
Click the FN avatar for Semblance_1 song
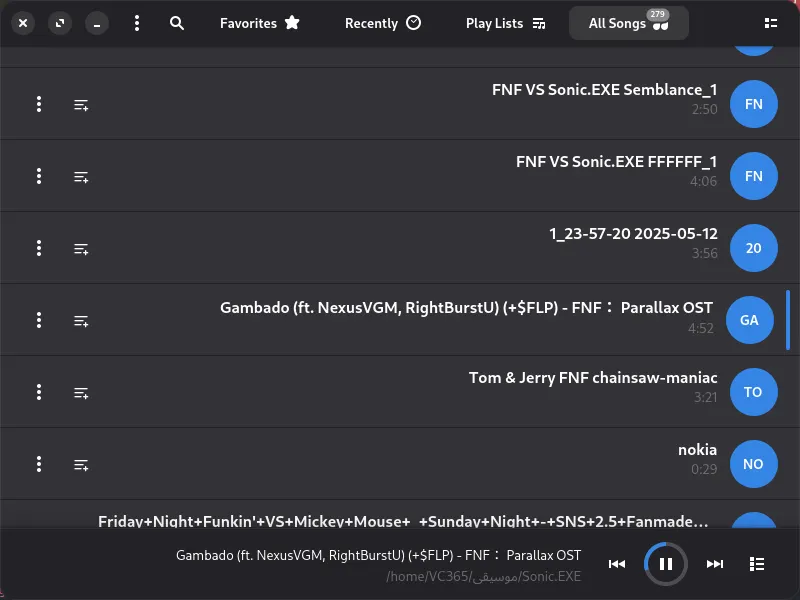tap(754, 104)
